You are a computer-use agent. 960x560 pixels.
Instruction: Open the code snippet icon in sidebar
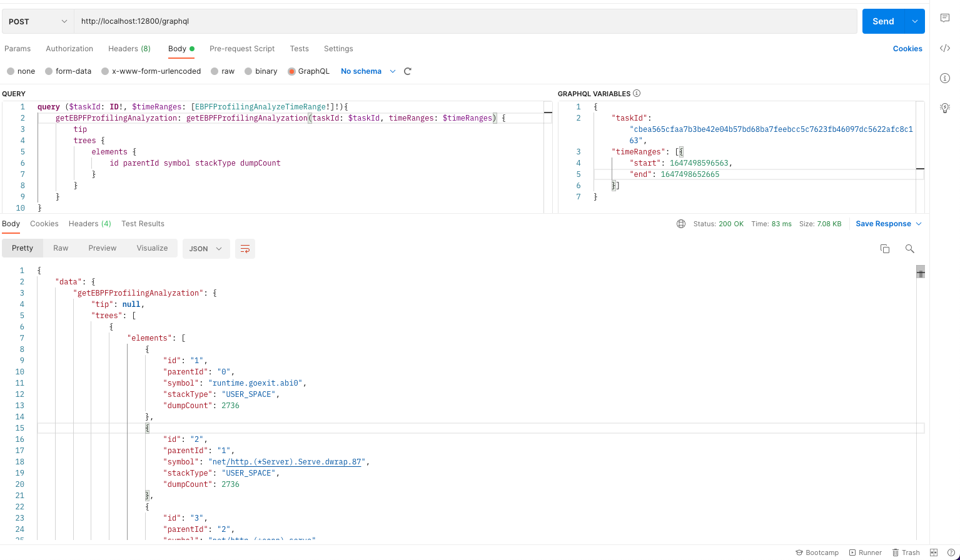point(945,48)
